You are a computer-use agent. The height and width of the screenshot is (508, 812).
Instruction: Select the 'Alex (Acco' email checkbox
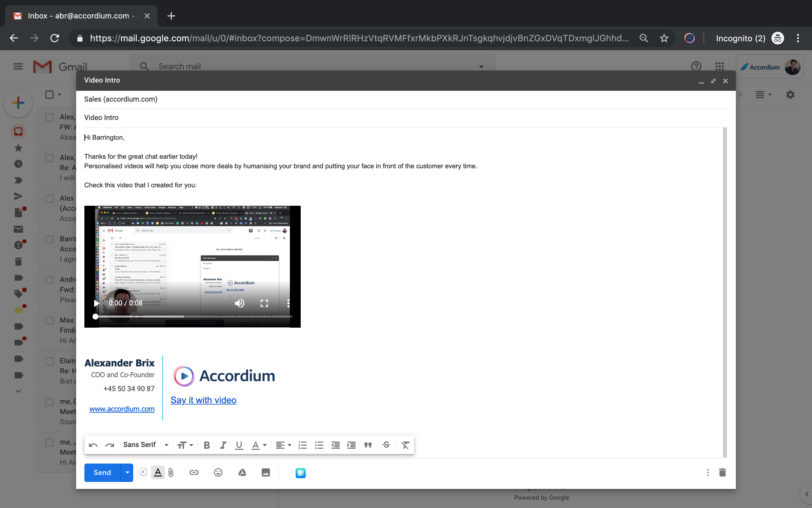(49, 198)
